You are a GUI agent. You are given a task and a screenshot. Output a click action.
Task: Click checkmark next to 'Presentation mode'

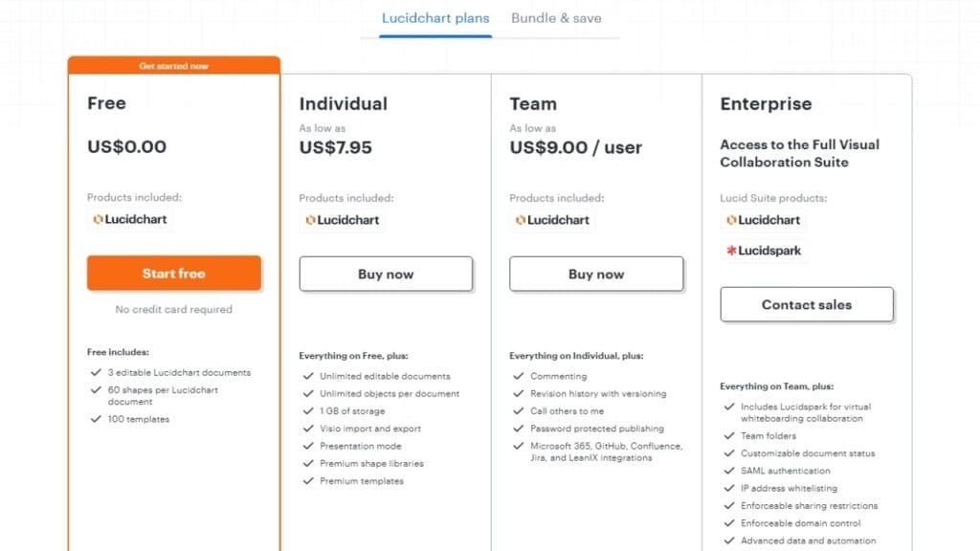pyautogui.click(x=308, y=446)
